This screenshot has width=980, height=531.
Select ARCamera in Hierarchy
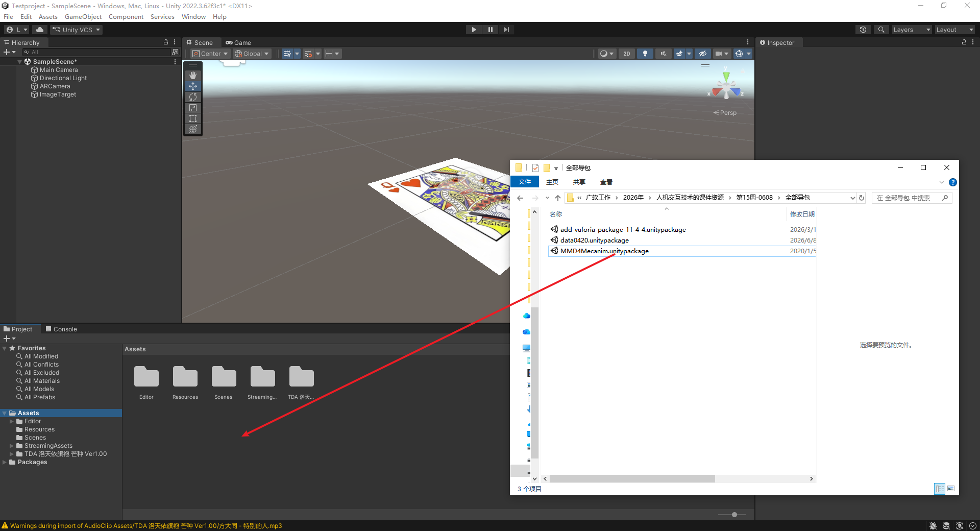(55, 86)
